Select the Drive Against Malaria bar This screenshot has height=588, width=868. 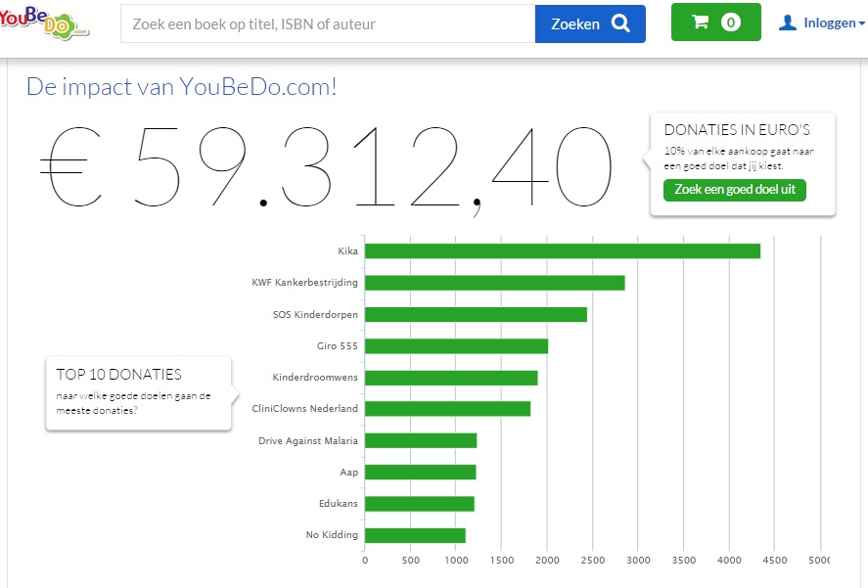click(421, 440)
